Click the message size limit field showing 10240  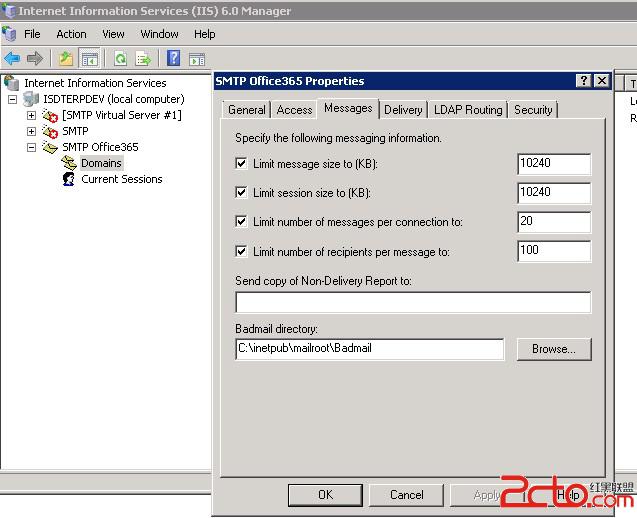coord(554,164)
